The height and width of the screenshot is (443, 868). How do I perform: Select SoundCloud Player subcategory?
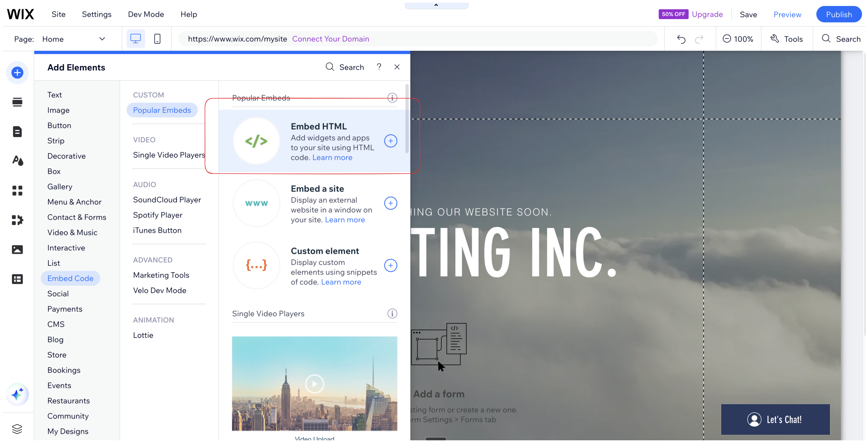[x=167, y=200]
